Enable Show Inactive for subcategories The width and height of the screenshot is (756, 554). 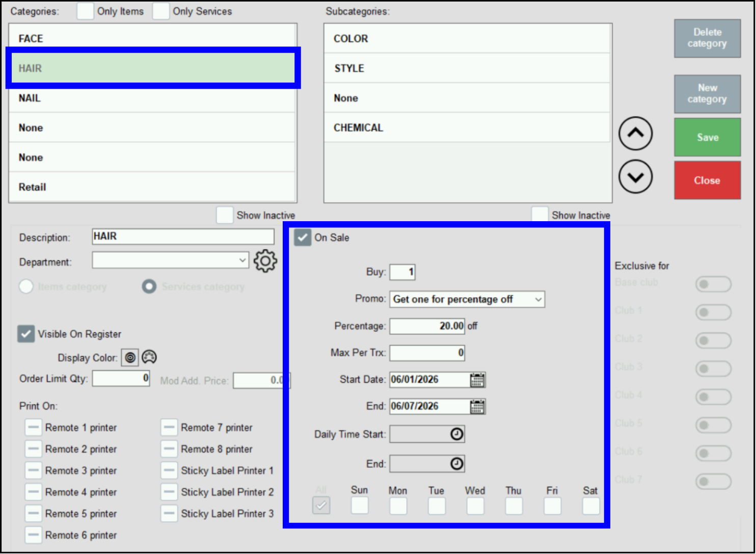tap(540, 215)
